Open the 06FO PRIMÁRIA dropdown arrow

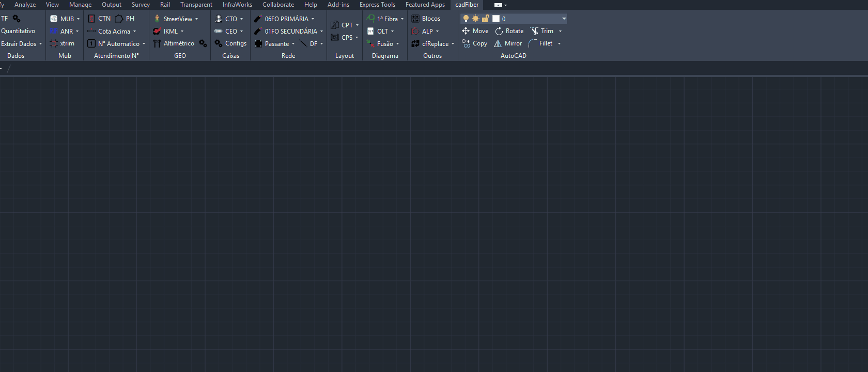click(x=313, y=19)
